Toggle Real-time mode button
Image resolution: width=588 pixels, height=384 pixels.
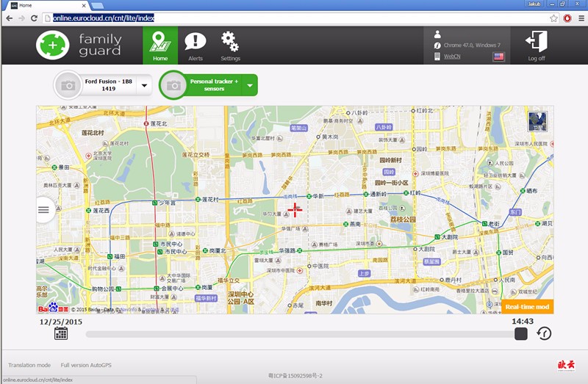pos(527,307)
